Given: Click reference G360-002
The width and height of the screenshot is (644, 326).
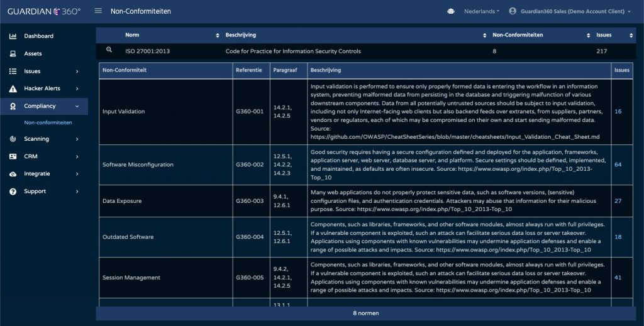Looking at the screenshot, I should (x=250, y=165).
